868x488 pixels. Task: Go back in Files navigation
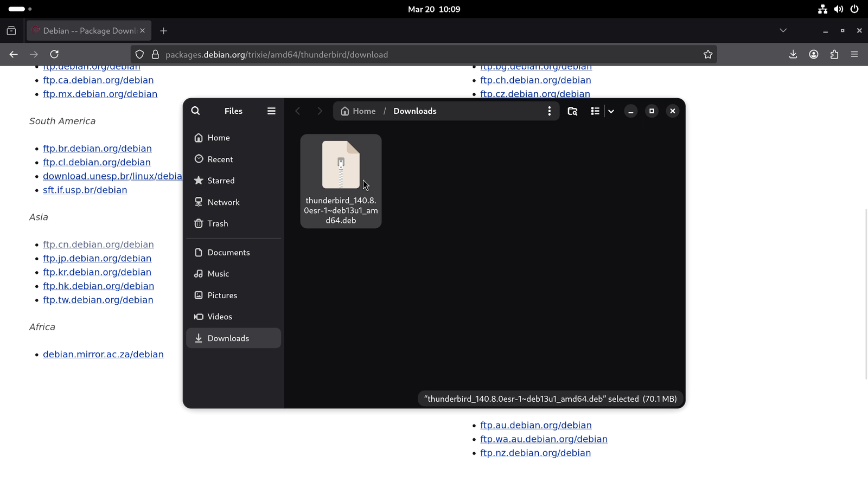297,111
